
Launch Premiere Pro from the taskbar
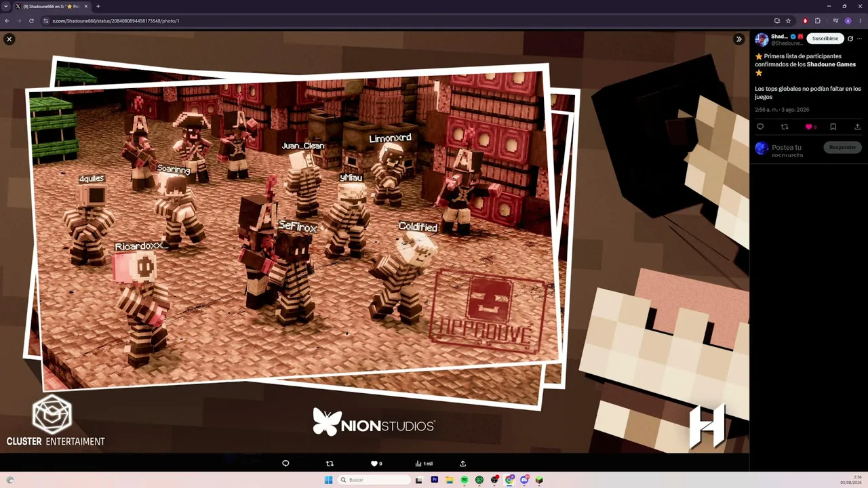click(x=434, y=480)
